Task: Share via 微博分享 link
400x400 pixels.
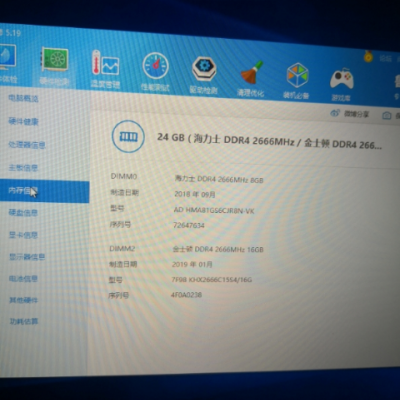Action: coord(350,114)
